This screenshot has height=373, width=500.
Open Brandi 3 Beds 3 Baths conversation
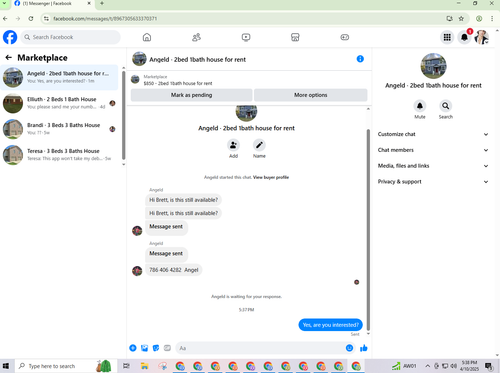pyautogui.click(x=59, y=129)
